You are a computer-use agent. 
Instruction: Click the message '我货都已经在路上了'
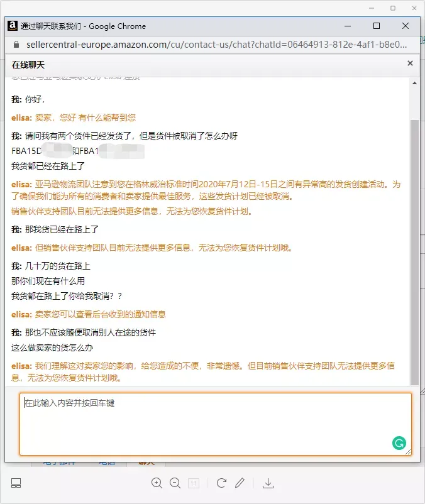coord(48,166)
